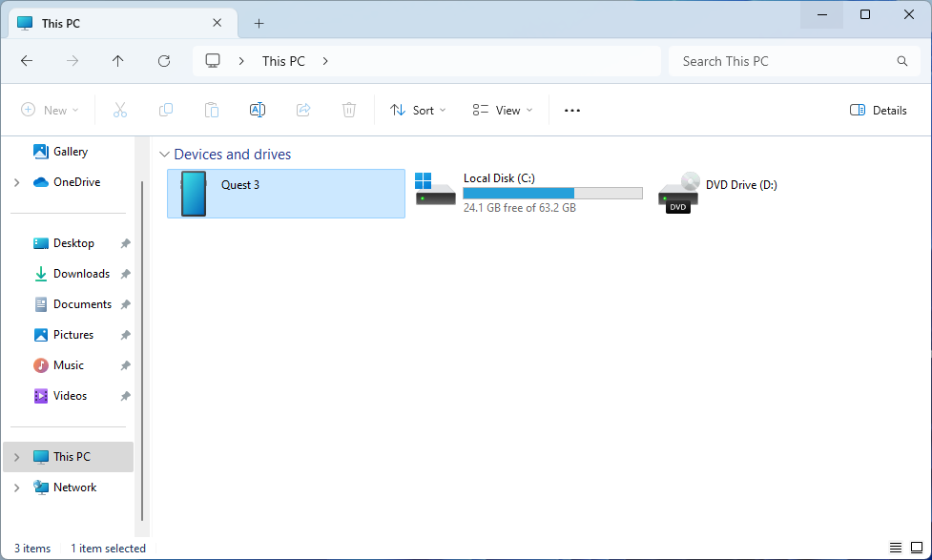Open the See more ellipsis menu
Viewport: 932px width, 560px height.
point(572,111)
